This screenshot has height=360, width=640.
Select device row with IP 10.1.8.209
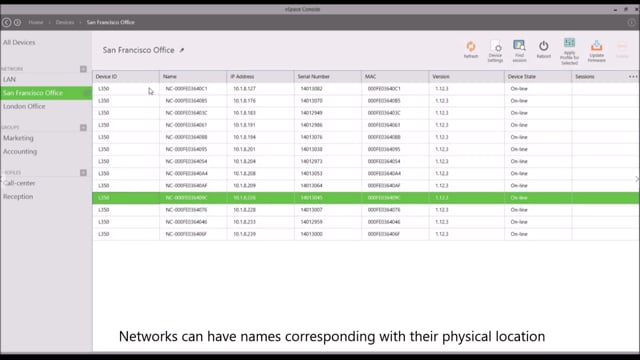click(x=366, y=186)
